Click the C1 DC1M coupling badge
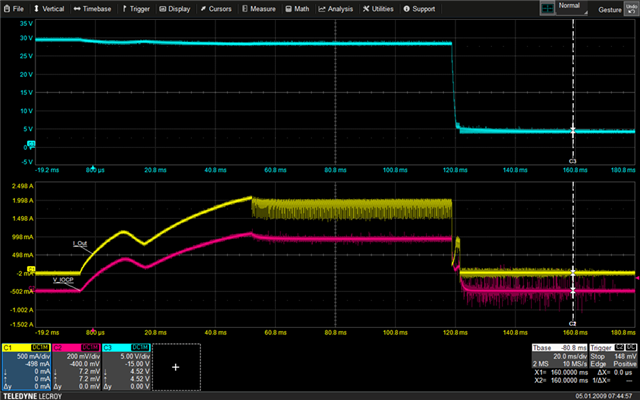This screenshot has width=640, height=400. point(40,347)
